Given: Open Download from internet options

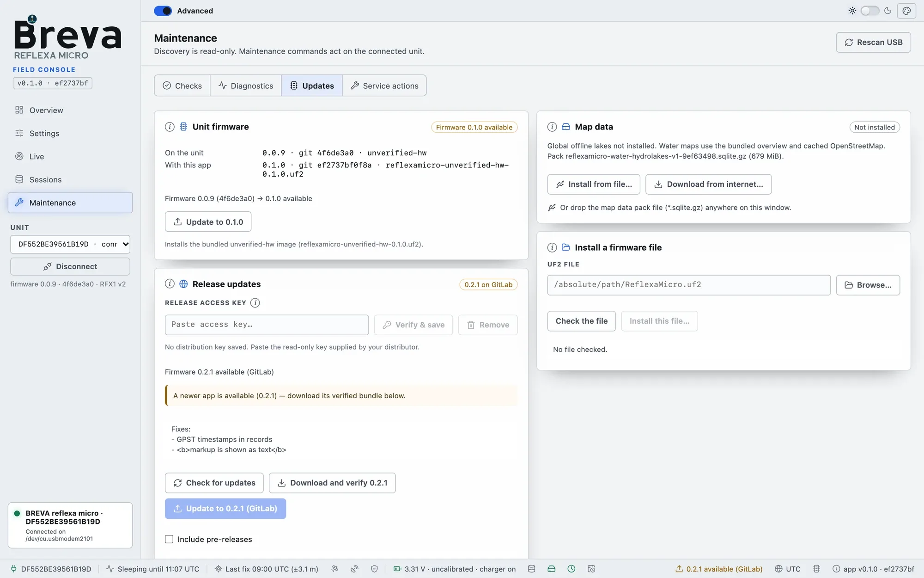Looking at the screenshot, I should [x=708, y=184].
